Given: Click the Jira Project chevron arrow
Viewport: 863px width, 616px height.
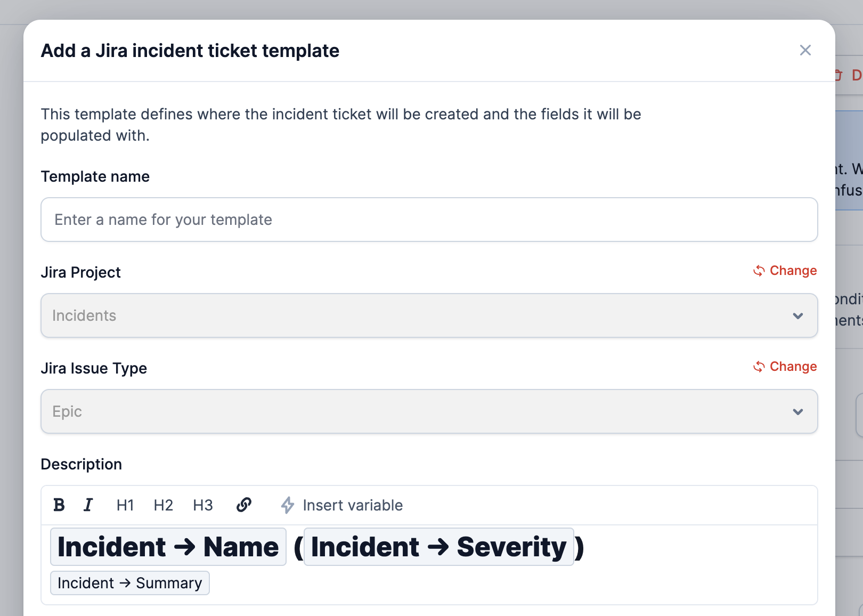Looking at the screenshot, I should 797,316.
